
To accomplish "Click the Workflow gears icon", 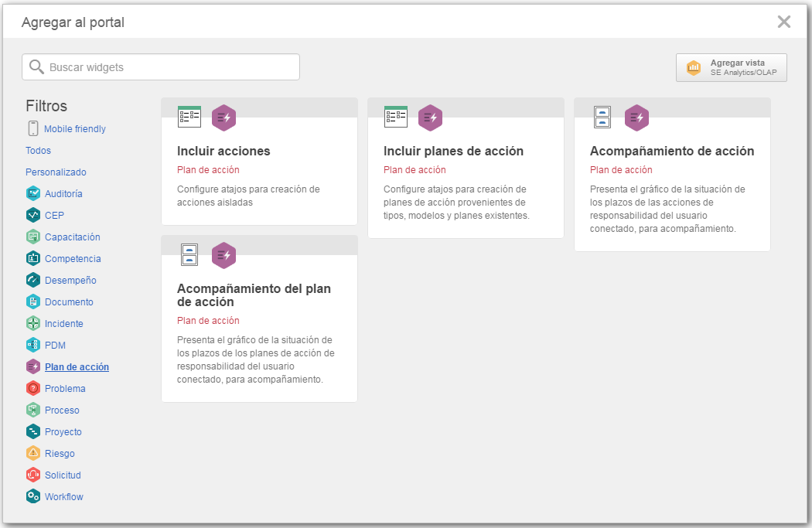I will (33, 497).
